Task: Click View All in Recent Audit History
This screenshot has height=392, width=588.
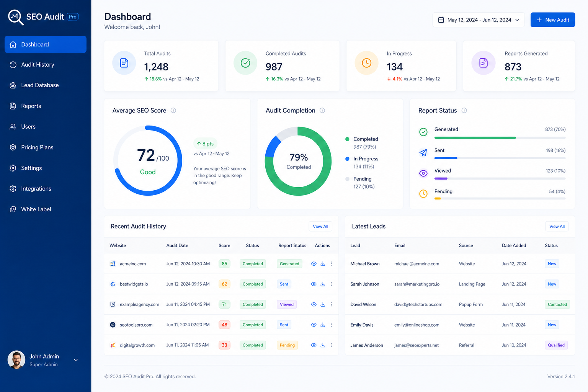Action: pyautogui.click(x=320, y=226)
